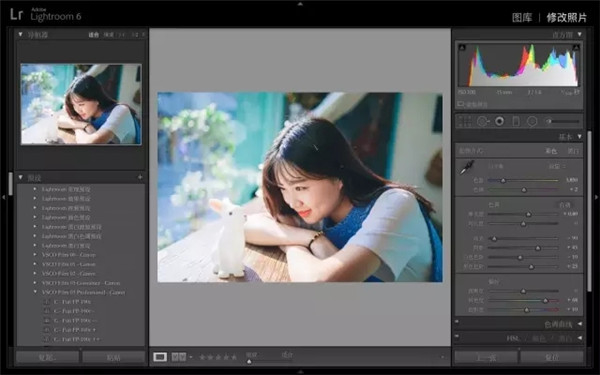Click the Navigator preview thumbnail
Screen dimensions: 600x375
81,104
